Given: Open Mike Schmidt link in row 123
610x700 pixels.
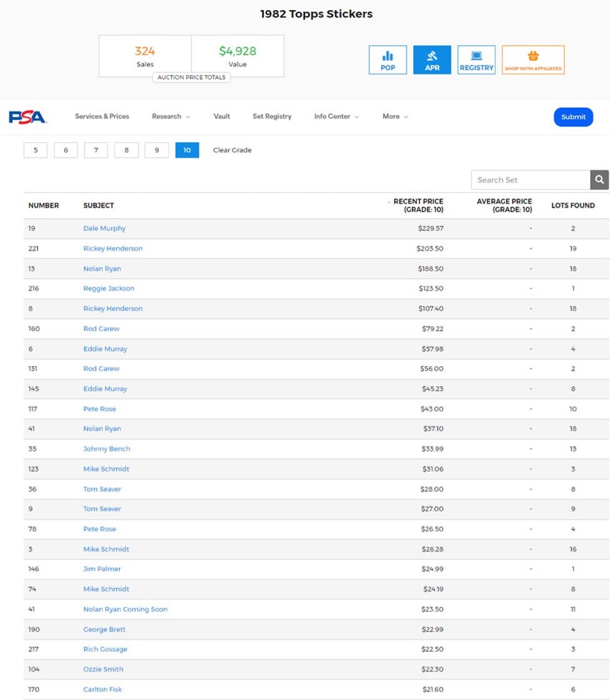Looking at the screenshot, I should (x=106, y=469).
